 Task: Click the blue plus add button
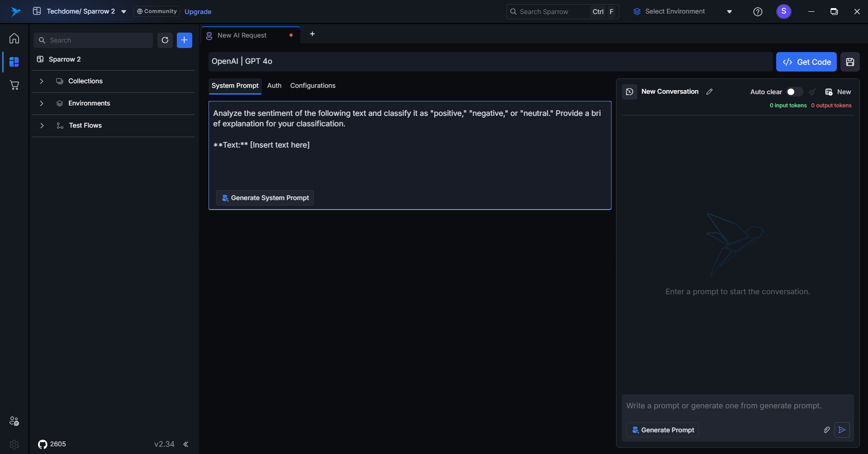click(x=184, y=40)
